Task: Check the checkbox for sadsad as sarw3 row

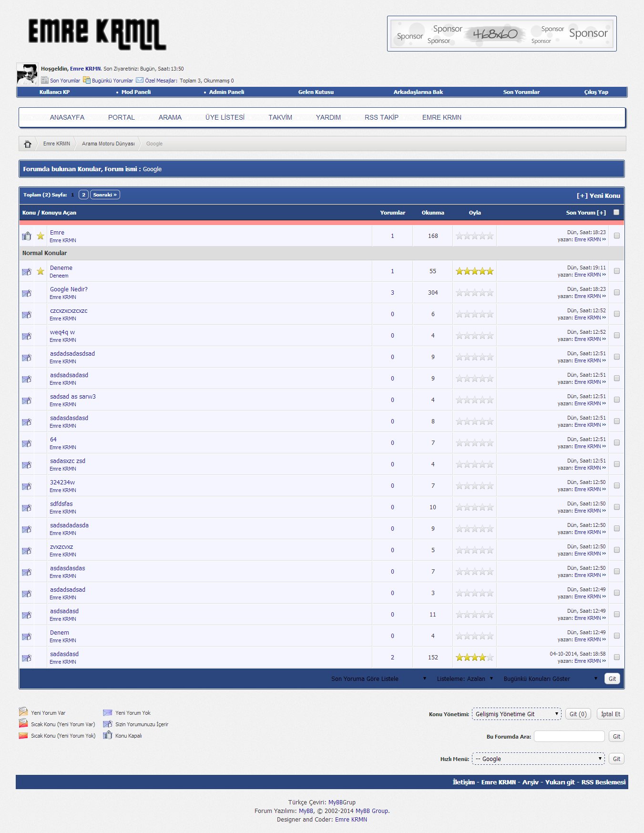Action: click(617, 400)
